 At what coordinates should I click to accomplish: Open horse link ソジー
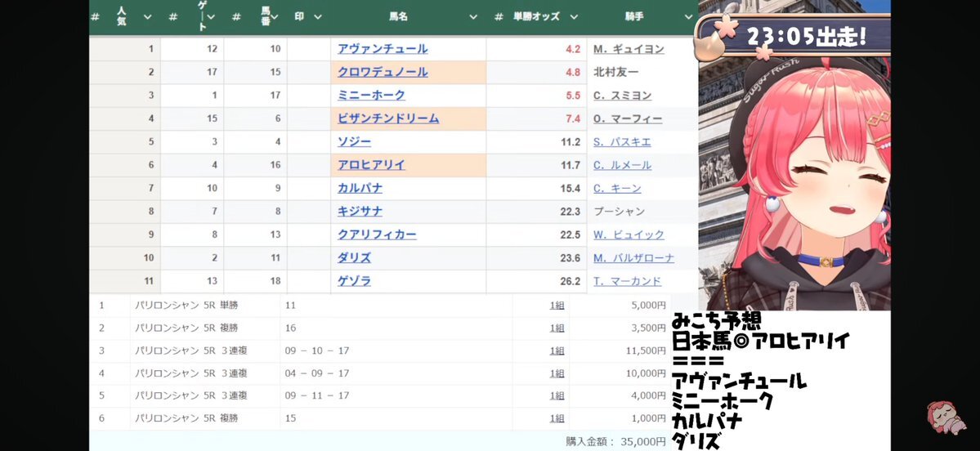tap(355, 142)
